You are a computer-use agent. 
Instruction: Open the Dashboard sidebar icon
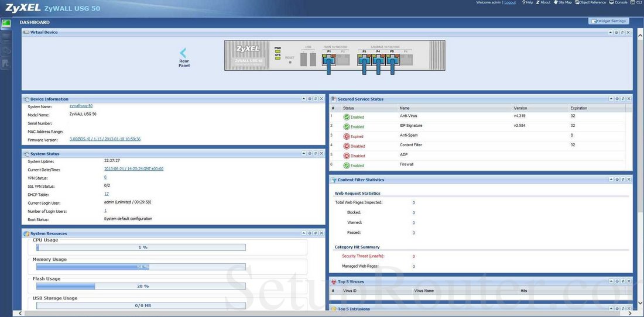pos(6,23)
